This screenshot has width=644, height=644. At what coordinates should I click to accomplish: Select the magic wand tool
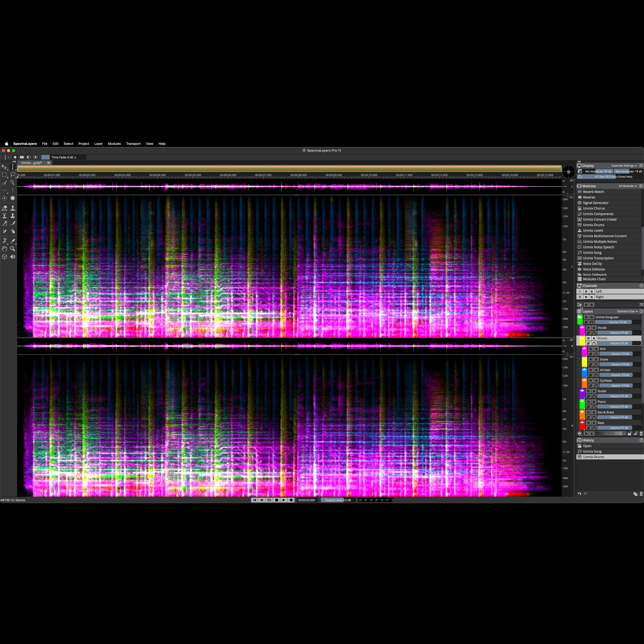click(x=13, y=182)
